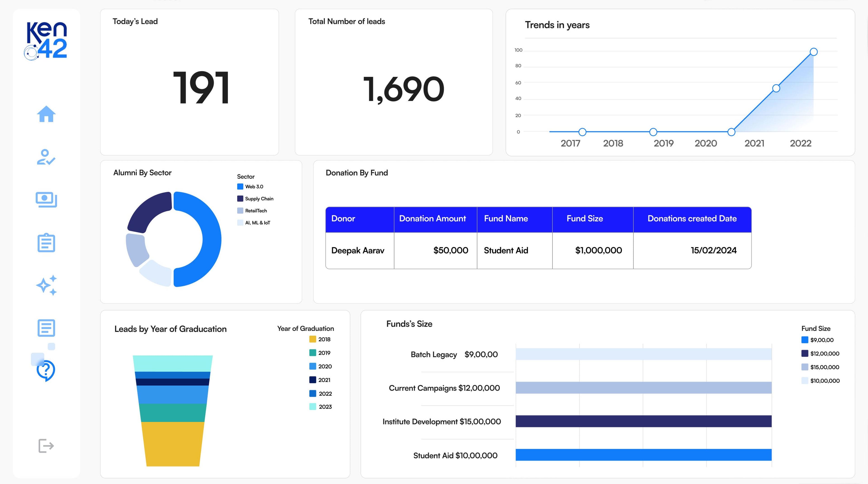Click the $10,00,000 Fund Size legend swatch

[x=805, y=381]
